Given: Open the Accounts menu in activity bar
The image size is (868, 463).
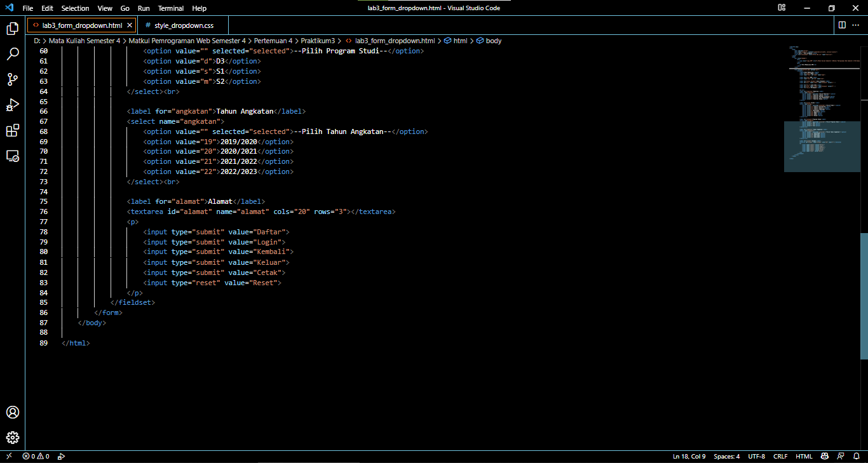Looking at the screenshot, I should 13,412.
